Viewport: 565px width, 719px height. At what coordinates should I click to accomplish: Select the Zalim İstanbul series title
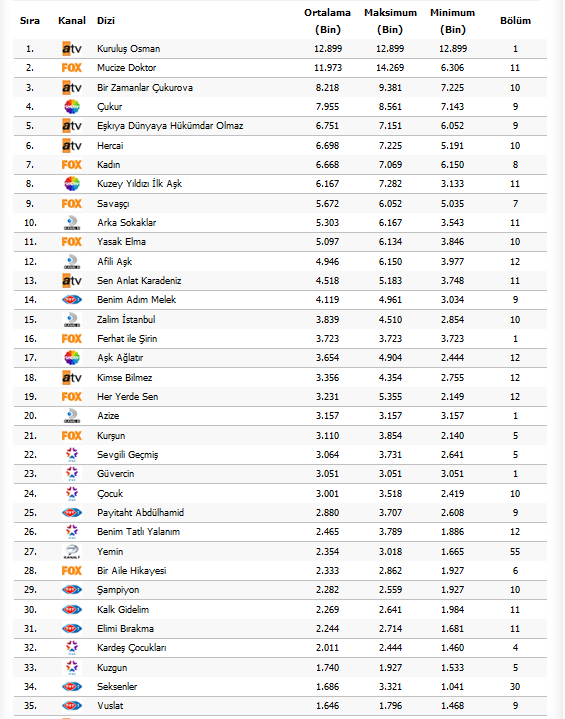coord(126,320)
